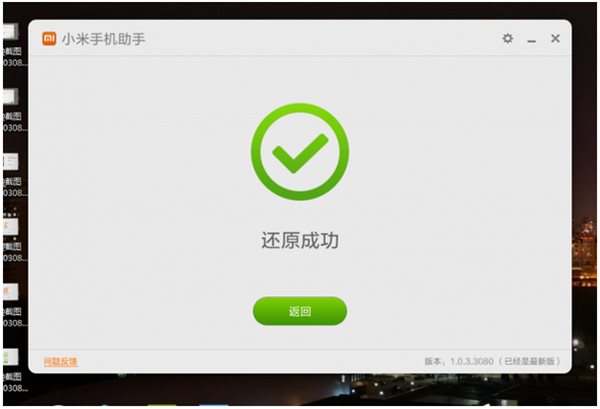
Task: Click the orange Mi logo icon
Action: point(49,39)
